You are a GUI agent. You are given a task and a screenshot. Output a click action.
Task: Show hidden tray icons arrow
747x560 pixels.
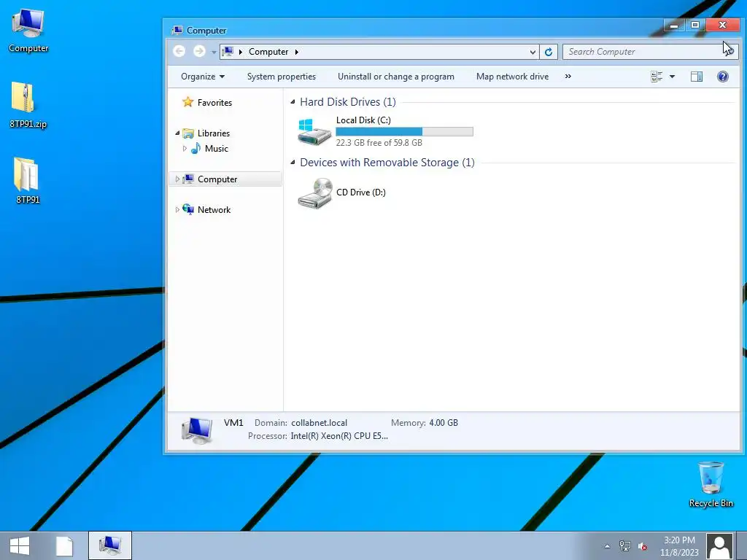[x=608, y=546]
